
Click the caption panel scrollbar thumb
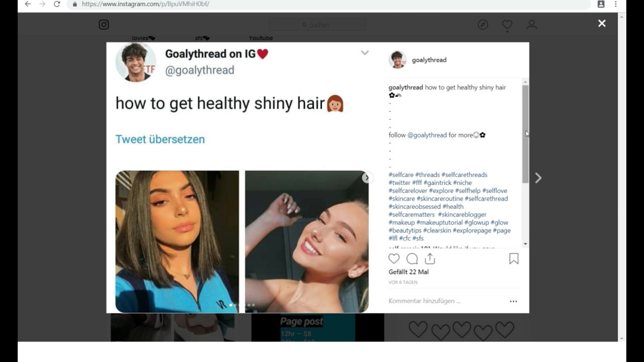tap(525, 134)
